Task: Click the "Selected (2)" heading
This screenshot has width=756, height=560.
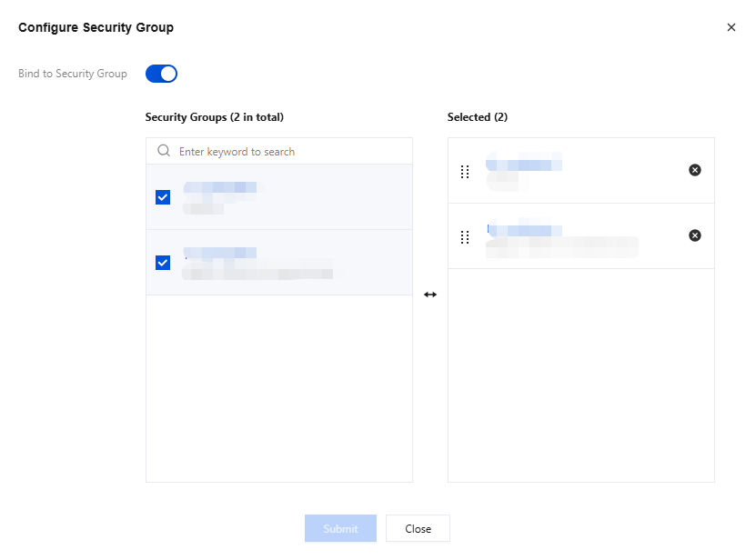Action: [x=478, y=117]
